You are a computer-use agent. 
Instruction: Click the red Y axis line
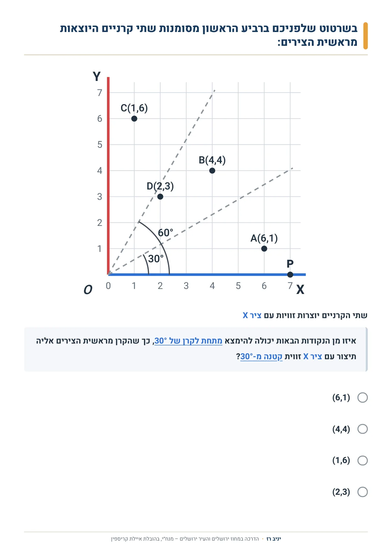coord(108,176)
